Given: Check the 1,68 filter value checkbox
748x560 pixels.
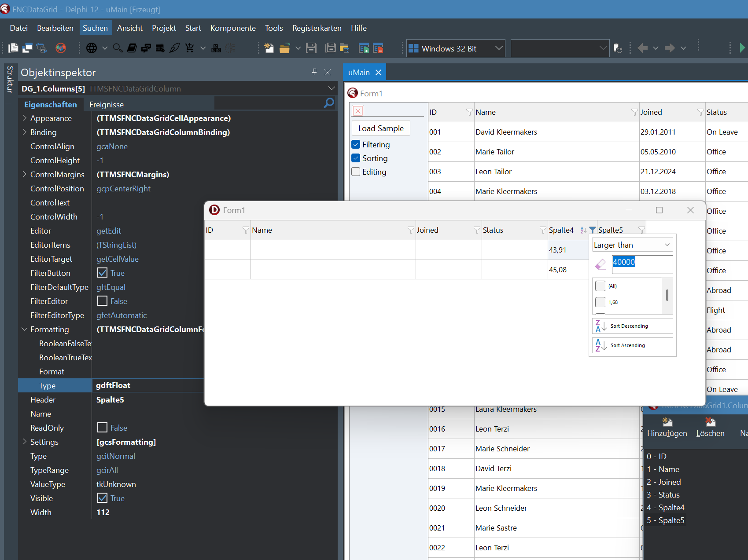Looking at the screenshot, I should click(x=600, y=302).
